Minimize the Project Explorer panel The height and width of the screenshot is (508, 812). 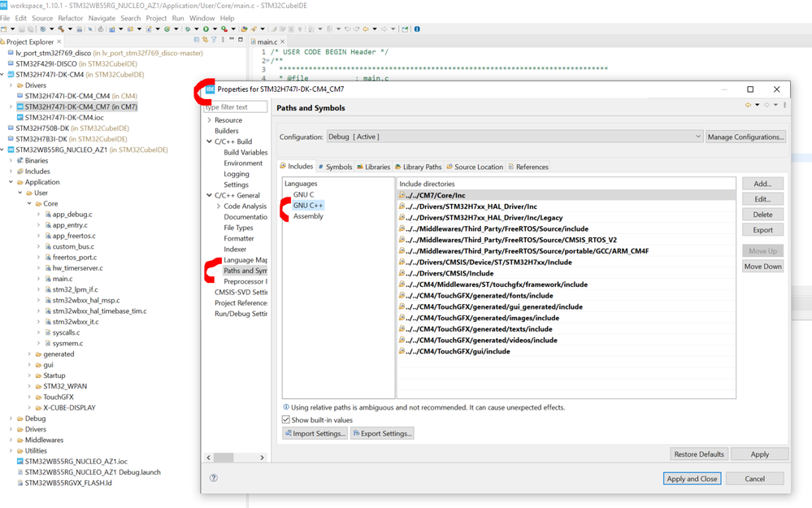(x=232, y=39)
